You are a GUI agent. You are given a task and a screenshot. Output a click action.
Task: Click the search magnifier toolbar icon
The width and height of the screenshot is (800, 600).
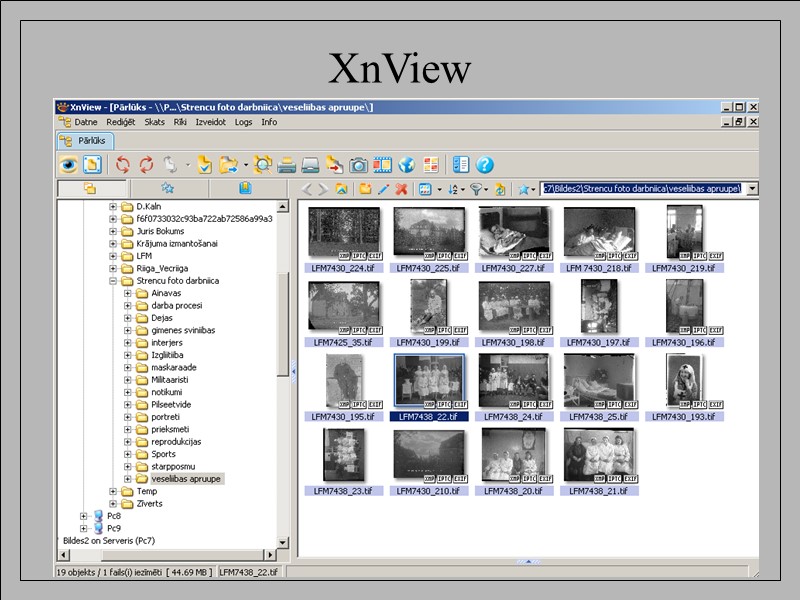click(x=263, y=165)
